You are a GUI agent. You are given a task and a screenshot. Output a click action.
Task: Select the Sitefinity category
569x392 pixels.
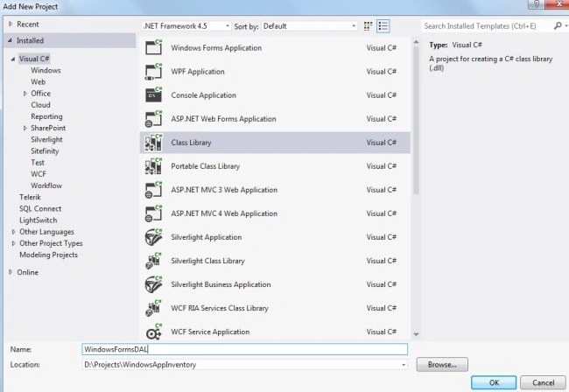(x=45, y=151)
